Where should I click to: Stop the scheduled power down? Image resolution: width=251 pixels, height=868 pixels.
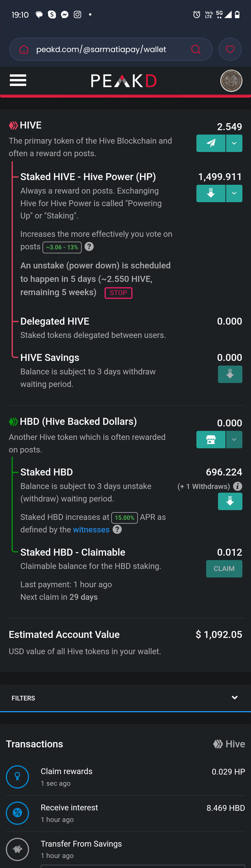(x=118, y=293)
